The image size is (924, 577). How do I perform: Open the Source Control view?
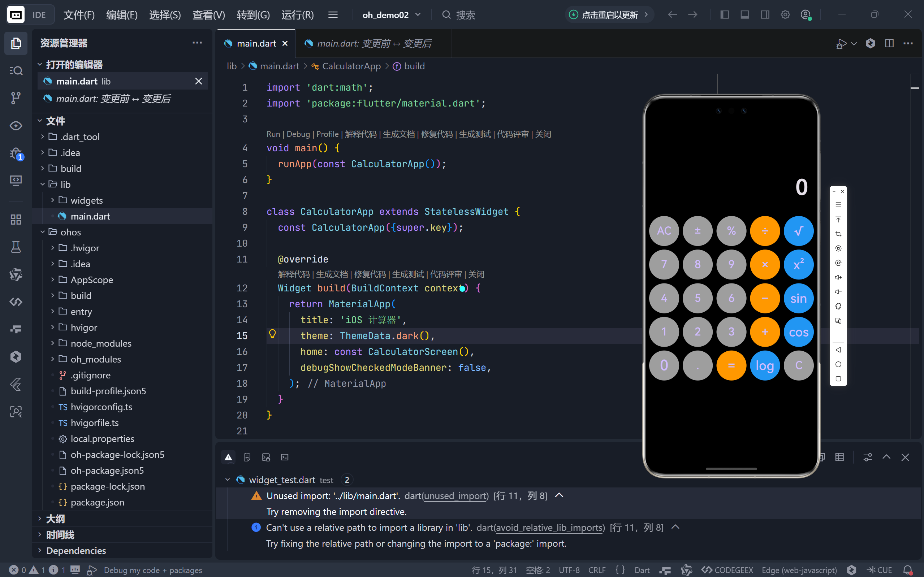point(16,98)
